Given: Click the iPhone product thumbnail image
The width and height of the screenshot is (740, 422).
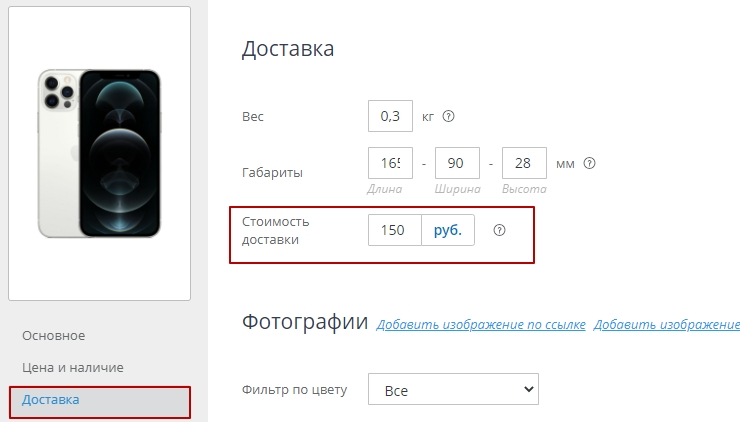Looking at the screenshot, I should tap(100, 152).
